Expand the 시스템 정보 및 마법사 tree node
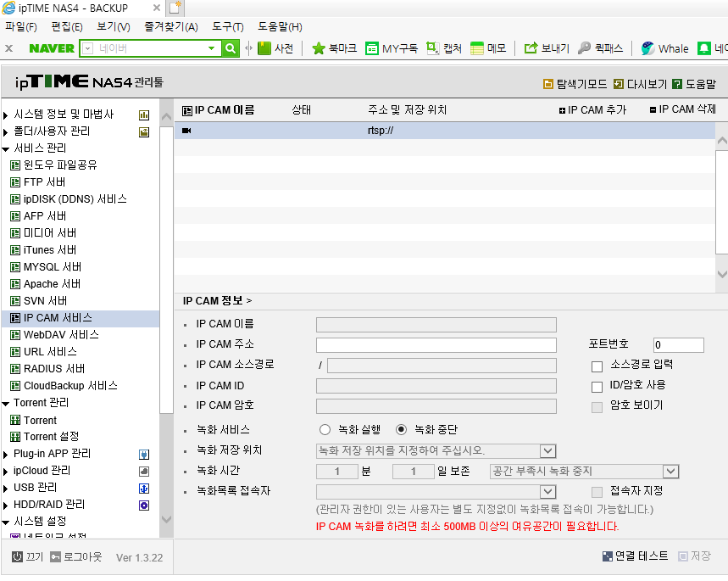 tap(6, 115)
